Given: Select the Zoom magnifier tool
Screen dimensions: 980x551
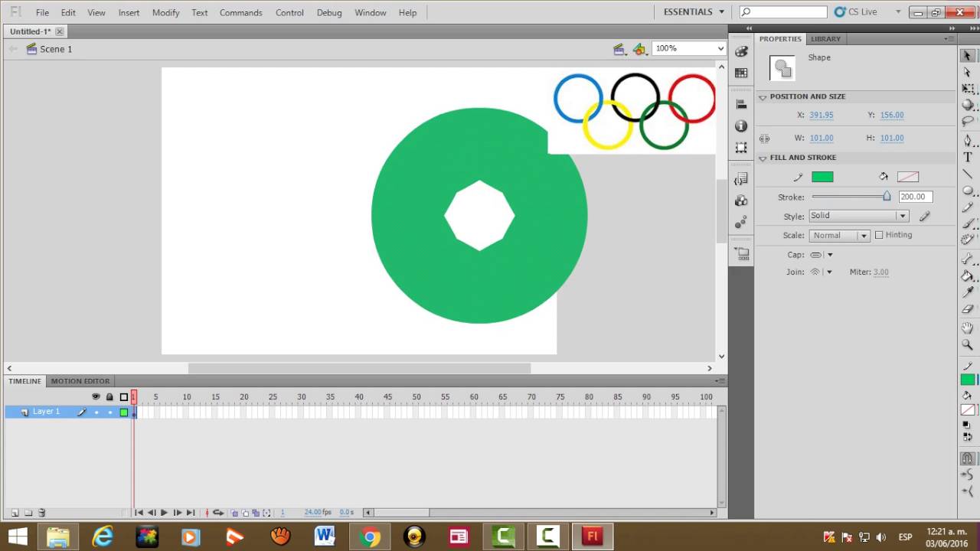Looking at the screenshot, I should (968, 345).
